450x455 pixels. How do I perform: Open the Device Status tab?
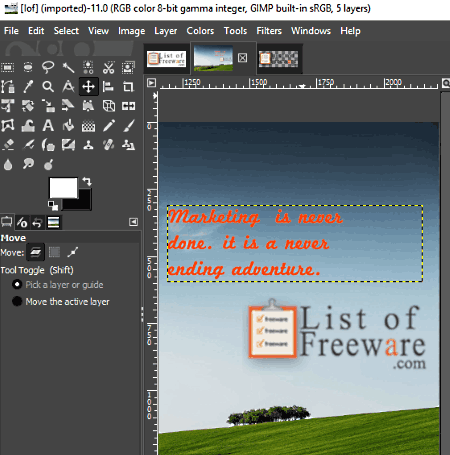coord(22,222)
